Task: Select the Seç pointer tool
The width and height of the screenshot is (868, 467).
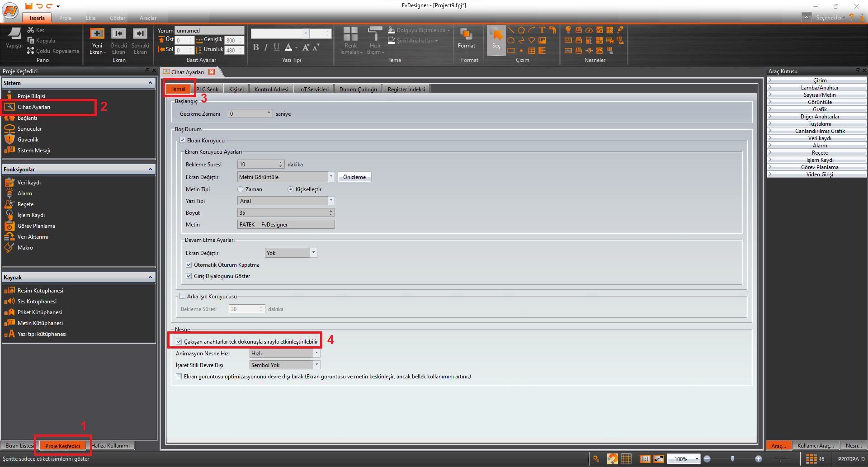Action: point(496,38)
